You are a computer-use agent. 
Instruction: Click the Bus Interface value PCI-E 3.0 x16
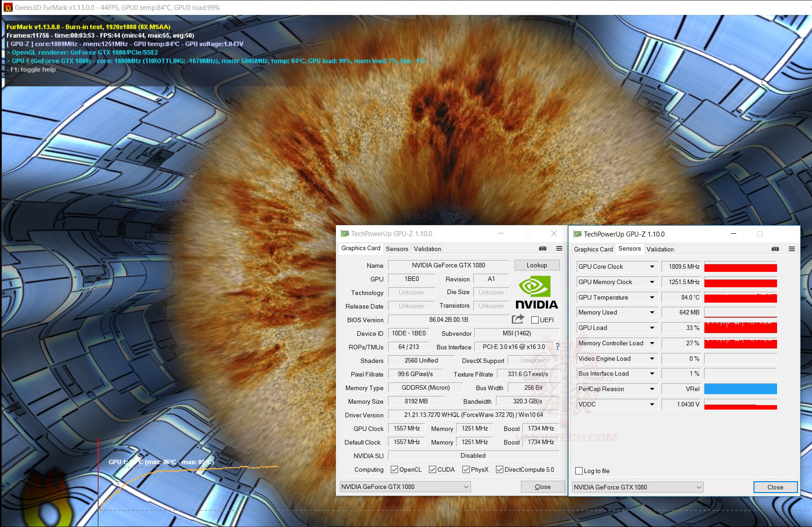(514, 347)
